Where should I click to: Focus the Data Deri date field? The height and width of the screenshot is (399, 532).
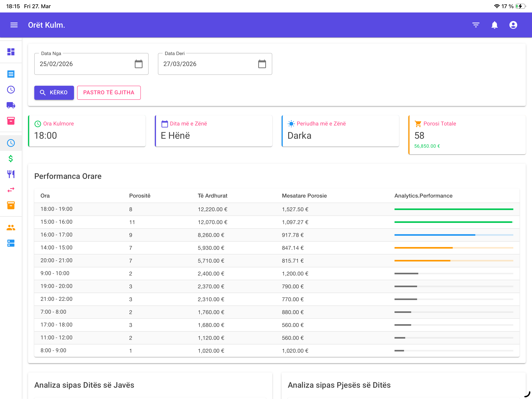(x=215, y=64)
